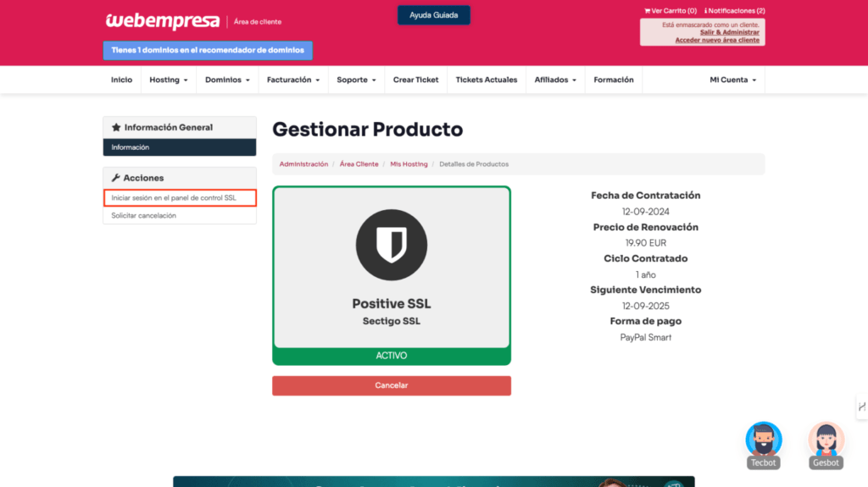Open Notificaciones (2)
Screen dimensions: 868x487
[x=735, y=10]
